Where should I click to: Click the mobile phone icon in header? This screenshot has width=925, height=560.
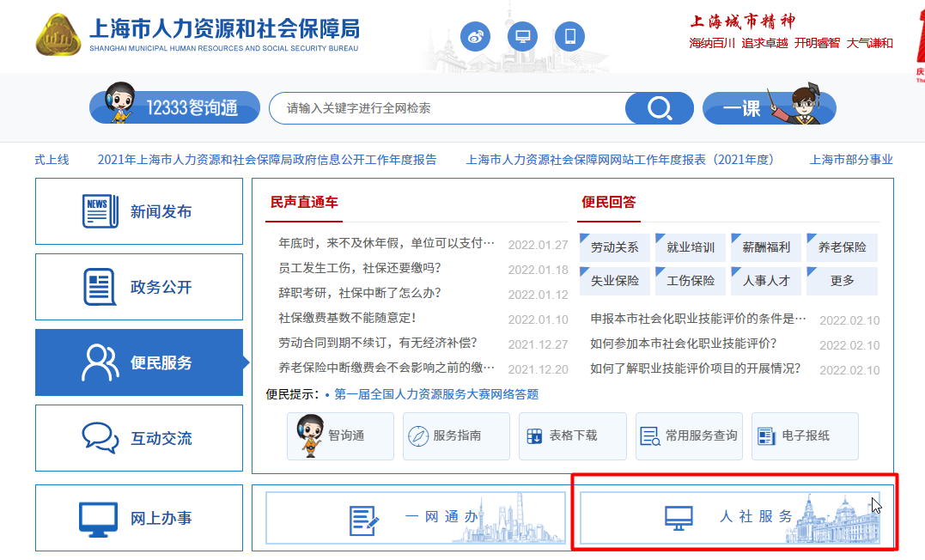coord(570,37)
